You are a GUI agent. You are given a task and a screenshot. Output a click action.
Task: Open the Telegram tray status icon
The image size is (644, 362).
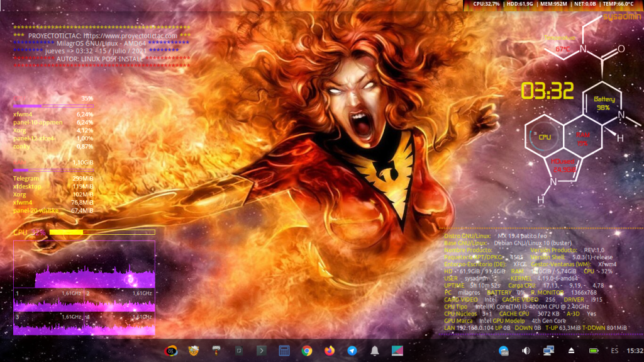click(x=504, y=351)
